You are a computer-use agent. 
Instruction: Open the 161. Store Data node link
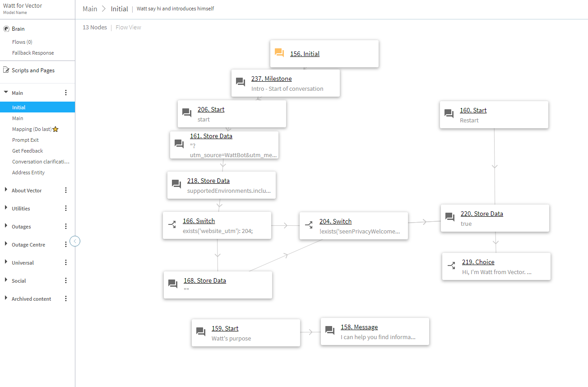211,136
